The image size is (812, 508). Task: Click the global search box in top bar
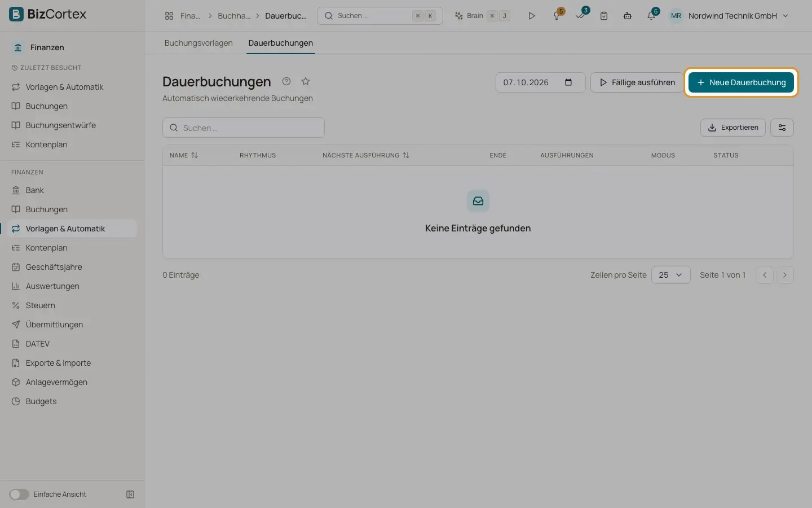point(380,16)
